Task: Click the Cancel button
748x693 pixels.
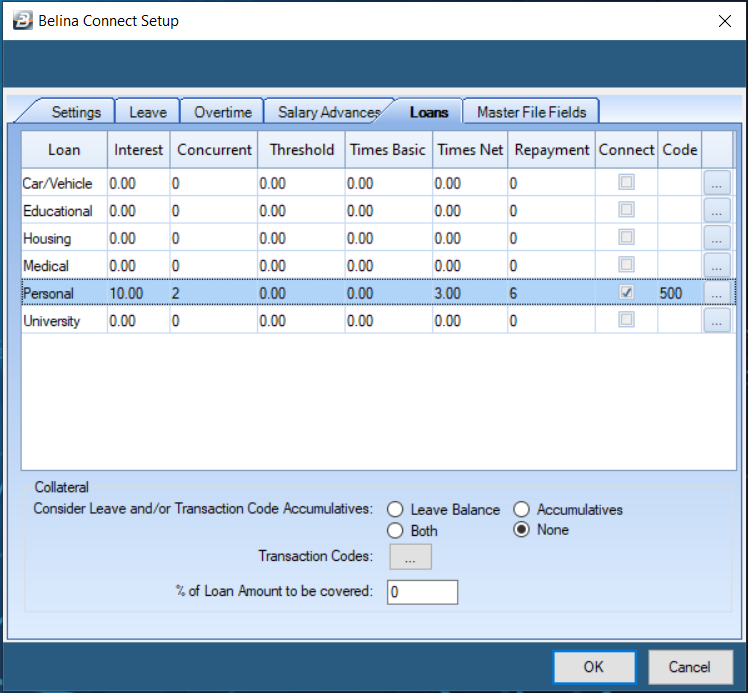Action: 690,667
